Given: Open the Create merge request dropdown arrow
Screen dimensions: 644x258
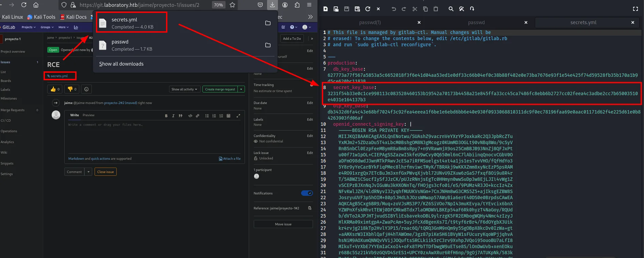Looking at the screenshot, I should [241, 89].
